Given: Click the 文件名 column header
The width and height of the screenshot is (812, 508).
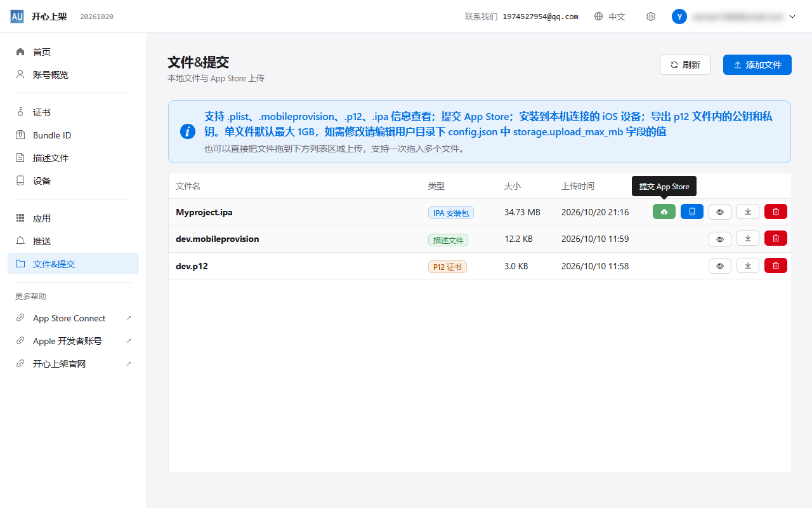Looking at the screenshot, I should coord(188,186).
